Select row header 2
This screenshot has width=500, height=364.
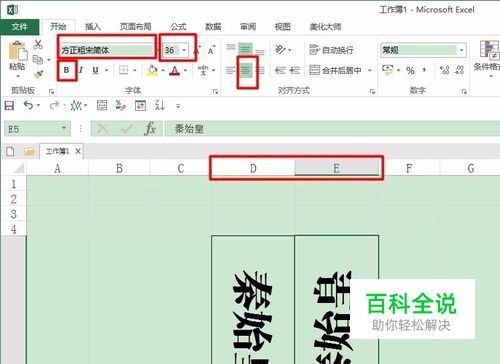click(x=14, y=199)
